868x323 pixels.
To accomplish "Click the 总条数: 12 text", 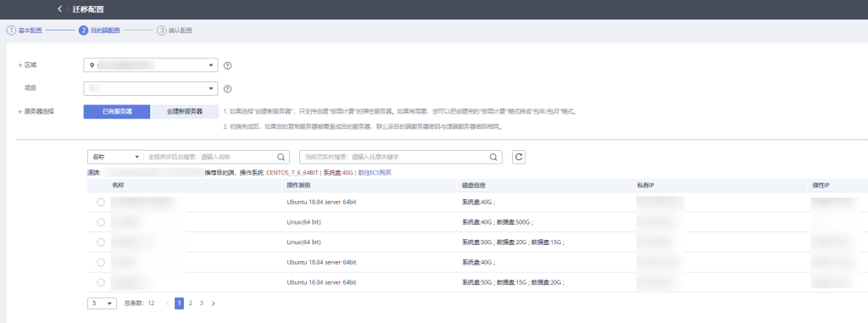I will coord(139,303).
